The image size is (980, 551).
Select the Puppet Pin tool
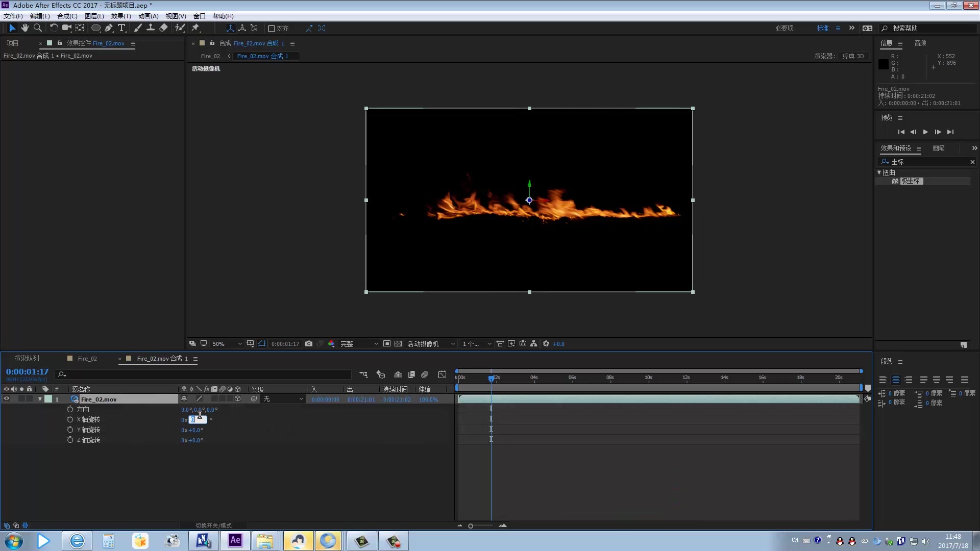[x=195, y=28]
